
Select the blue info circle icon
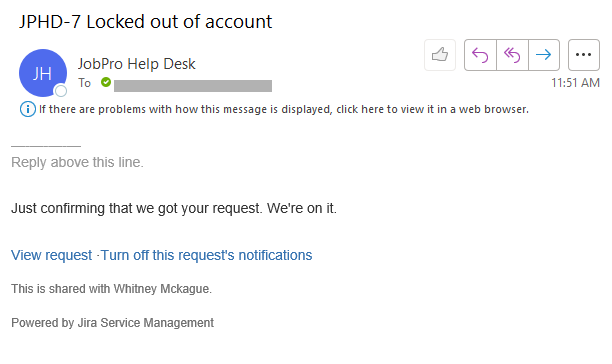(x=28, y=109)
